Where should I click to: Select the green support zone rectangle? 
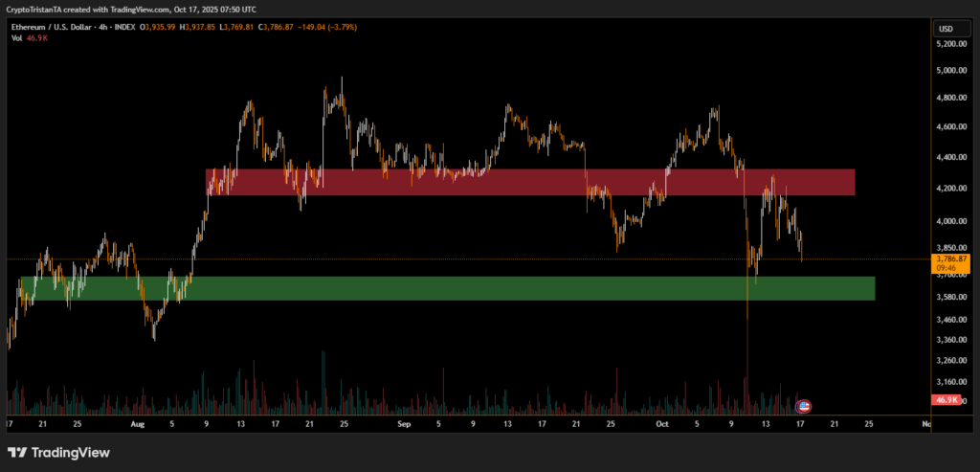click(x=447, y=288)
